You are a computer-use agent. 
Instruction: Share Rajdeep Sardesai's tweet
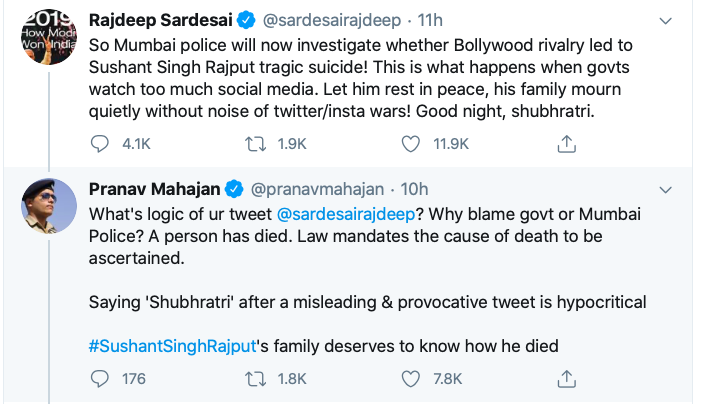tap(566, 144)
